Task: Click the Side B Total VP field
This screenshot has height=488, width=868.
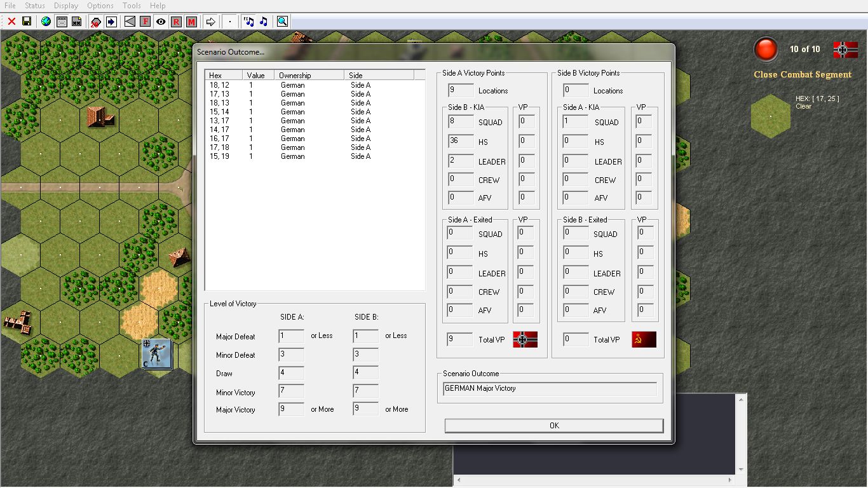Action: pyautogui.click(x=576, y=340)
